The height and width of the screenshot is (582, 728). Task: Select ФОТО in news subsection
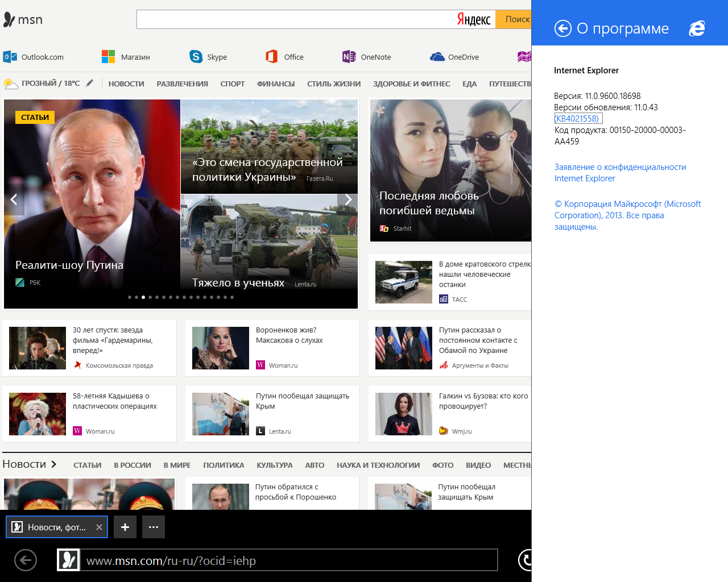point(443,465)
